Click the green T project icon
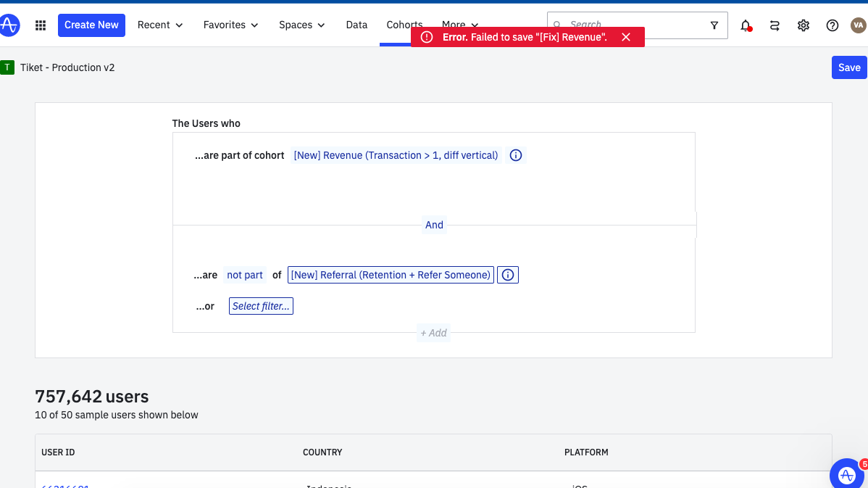The height and width of the screenshot is (488, 868). 7,67
